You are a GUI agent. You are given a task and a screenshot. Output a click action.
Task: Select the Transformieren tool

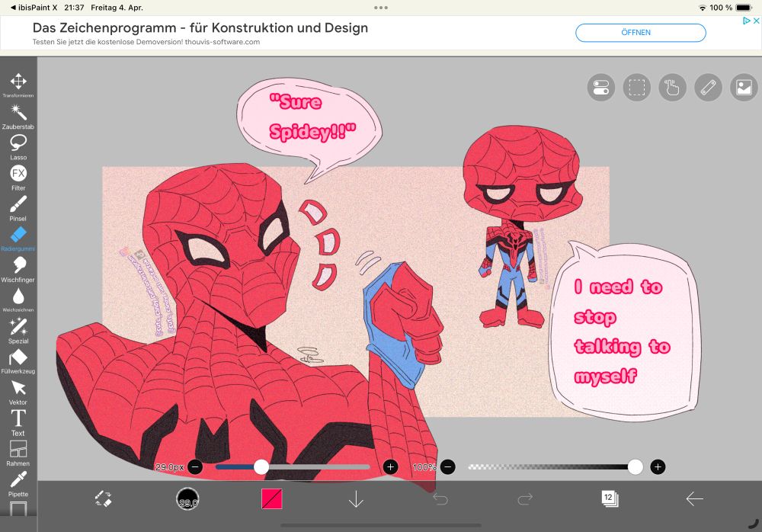pyautogui.click(x=18, y=85)
